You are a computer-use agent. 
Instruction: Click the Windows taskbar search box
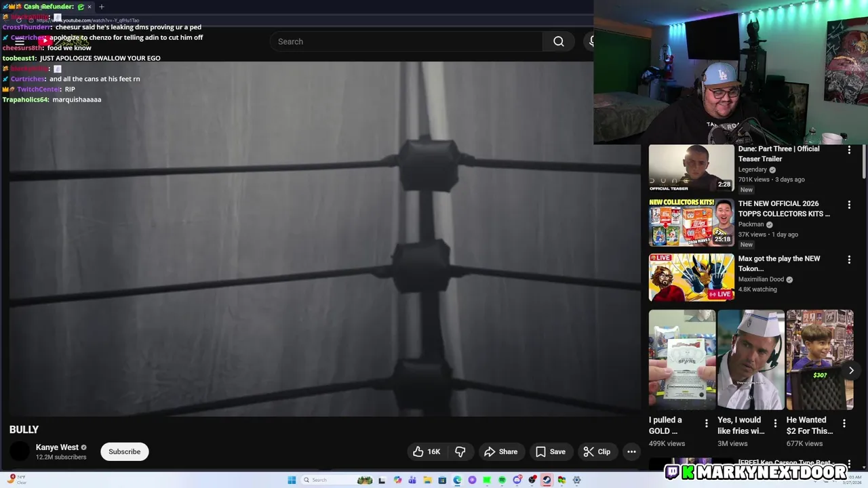tap(336, 480)
